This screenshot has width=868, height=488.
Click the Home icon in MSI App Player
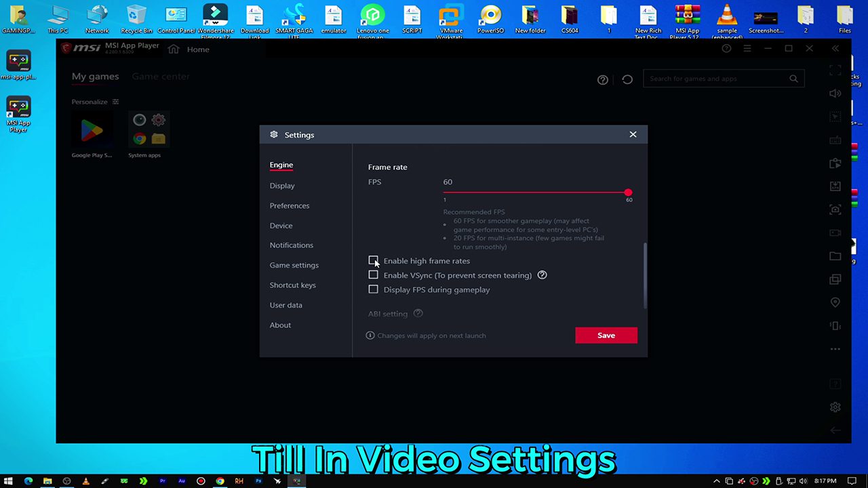pyautogui.click(x=174, y=49)
